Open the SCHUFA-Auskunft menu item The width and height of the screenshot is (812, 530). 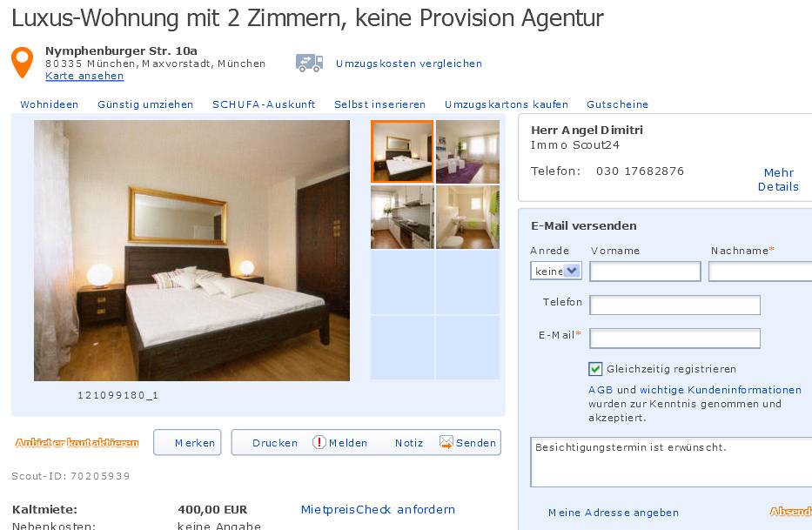pos(264,104)
